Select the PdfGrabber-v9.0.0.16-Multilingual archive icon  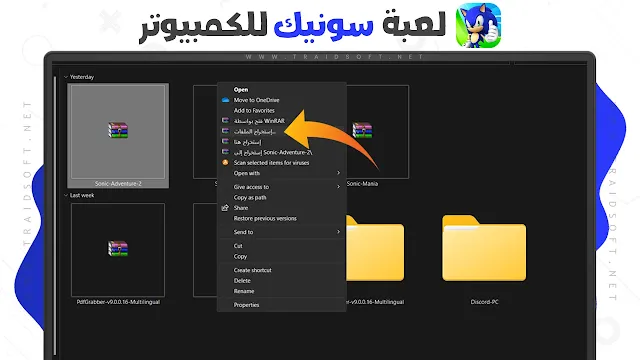pyautogui.click(x=118, y=249)
